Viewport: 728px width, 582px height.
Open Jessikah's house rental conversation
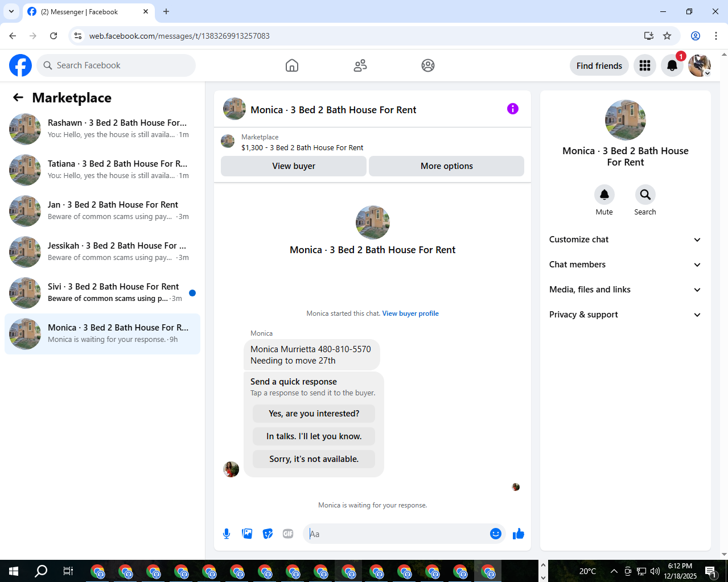click(x=102, y=251)
